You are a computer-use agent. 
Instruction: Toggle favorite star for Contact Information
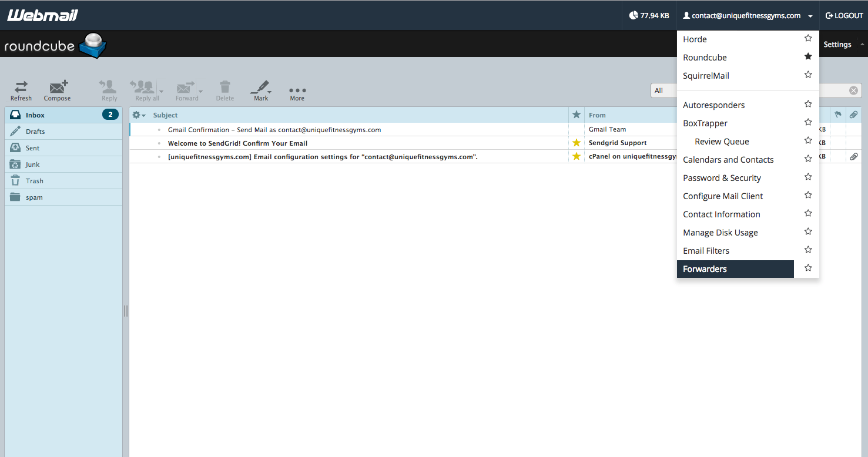tap(808, 214)
